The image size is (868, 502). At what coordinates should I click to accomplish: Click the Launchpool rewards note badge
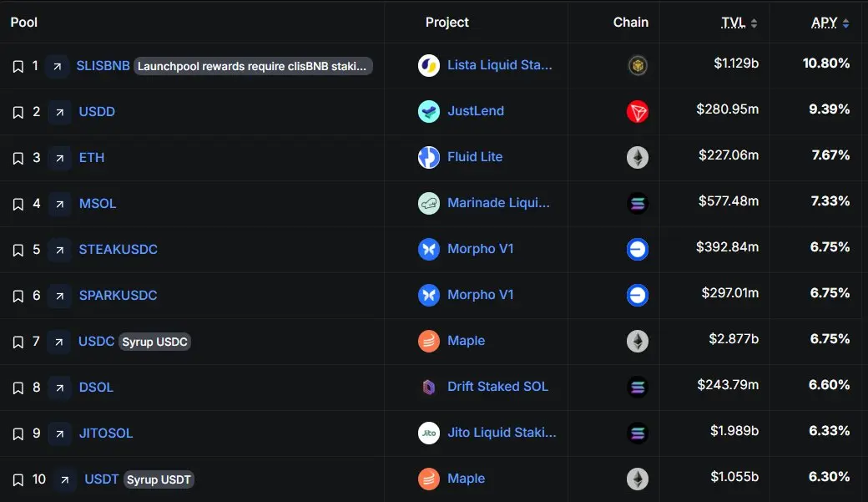253,67
